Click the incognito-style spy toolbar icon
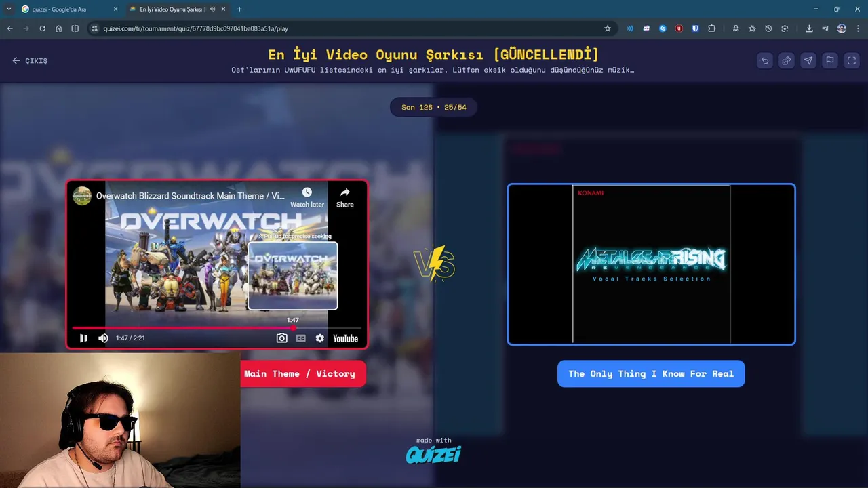The width and height of the screenshot is (868, 488). 736,28
